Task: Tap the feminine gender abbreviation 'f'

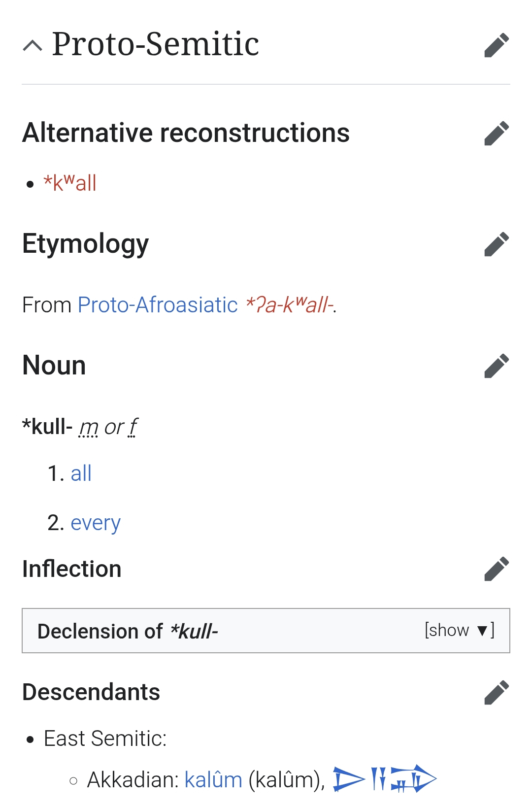Action: tap(133, 427)
